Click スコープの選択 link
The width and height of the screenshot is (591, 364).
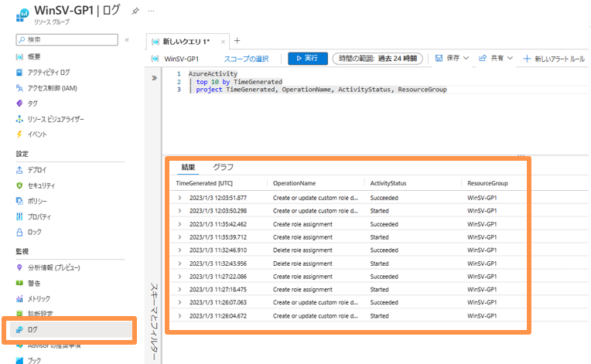[247, 59]
